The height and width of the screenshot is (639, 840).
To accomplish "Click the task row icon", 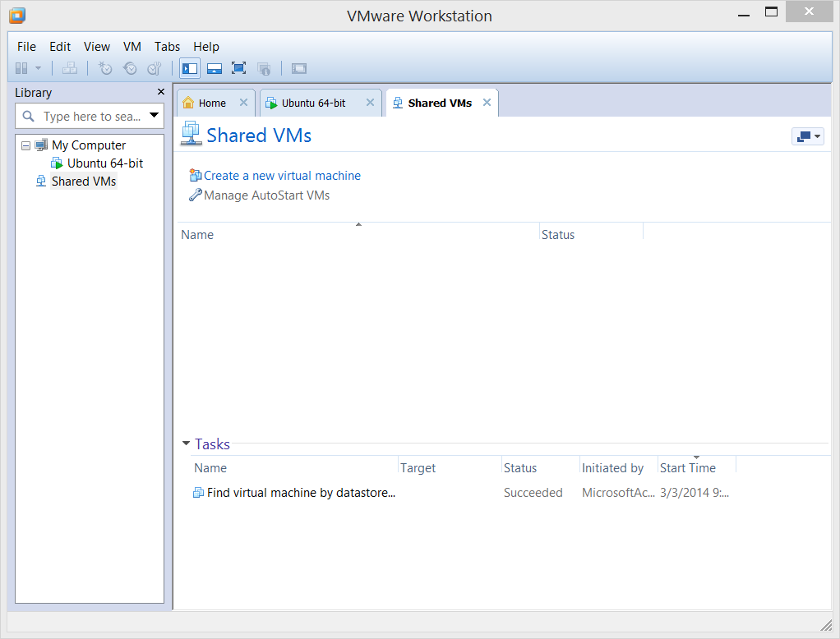I will [198, 492].
